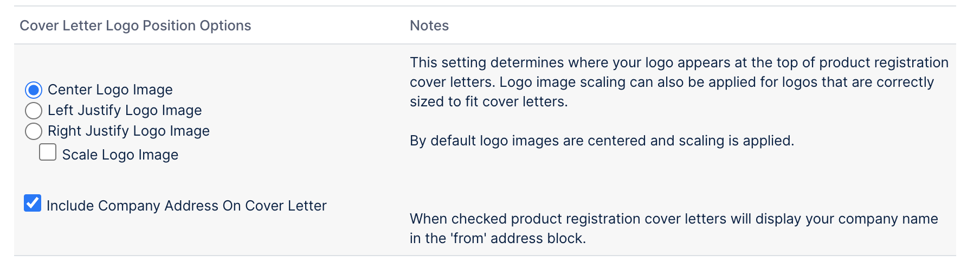This screenshot has height=280, width=980.
Task: Click the words 'product registration' ending the first note line
Action: pos(884,62)
